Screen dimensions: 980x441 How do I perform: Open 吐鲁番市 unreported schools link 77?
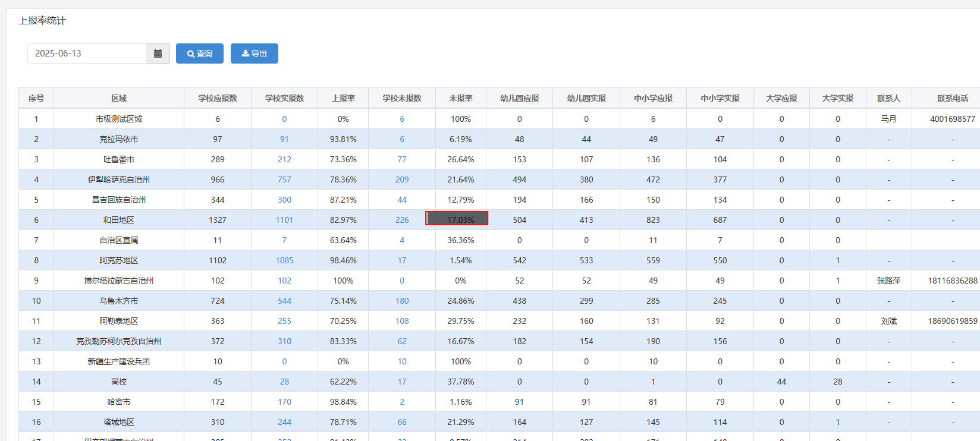(402, 159)
